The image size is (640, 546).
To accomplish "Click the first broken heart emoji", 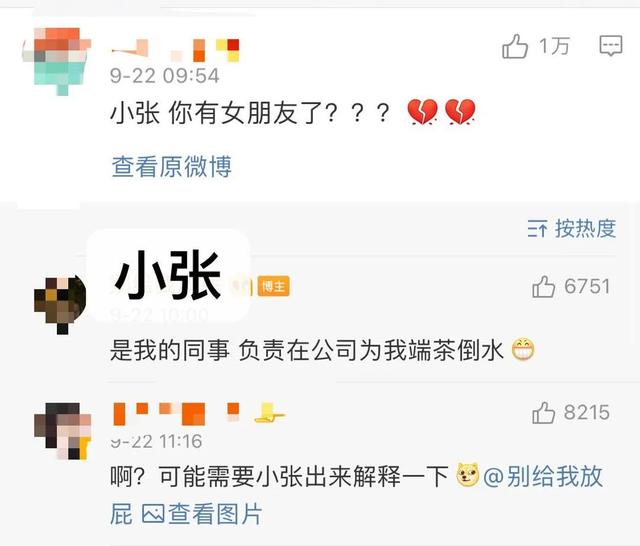I will (422, 111).
